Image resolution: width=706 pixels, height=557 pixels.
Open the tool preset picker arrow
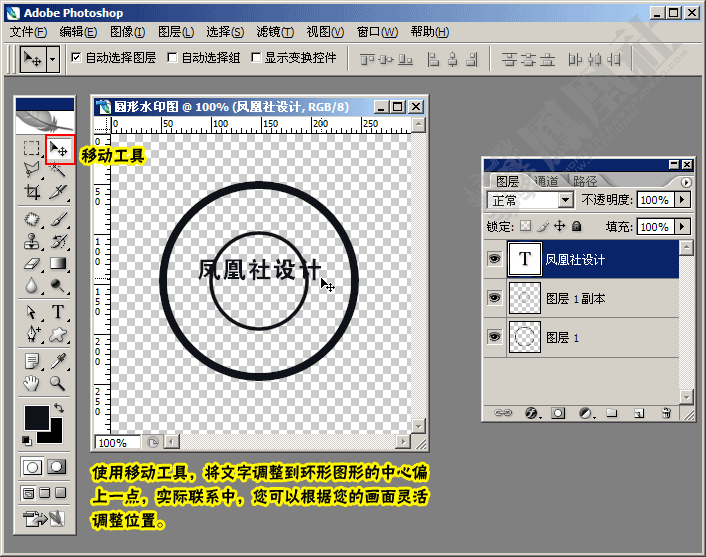[x=53, y=59]
